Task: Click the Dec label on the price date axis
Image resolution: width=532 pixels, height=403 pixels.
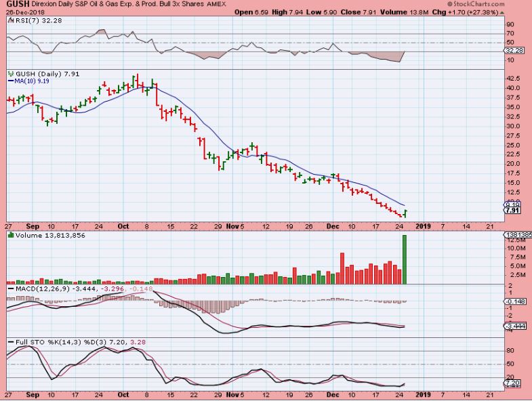Action: 333,226
